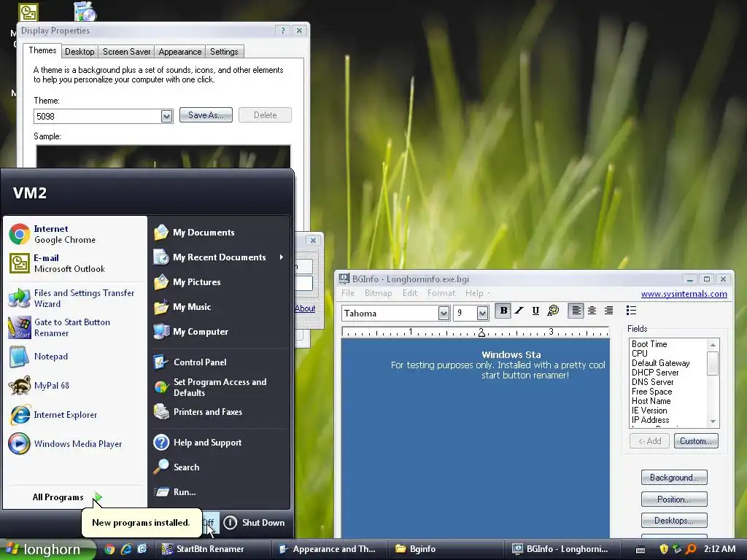This screenshot has height=560, width=747.
Task: Open Internet Explorer quick launch icon
Action: coord(125,549)
